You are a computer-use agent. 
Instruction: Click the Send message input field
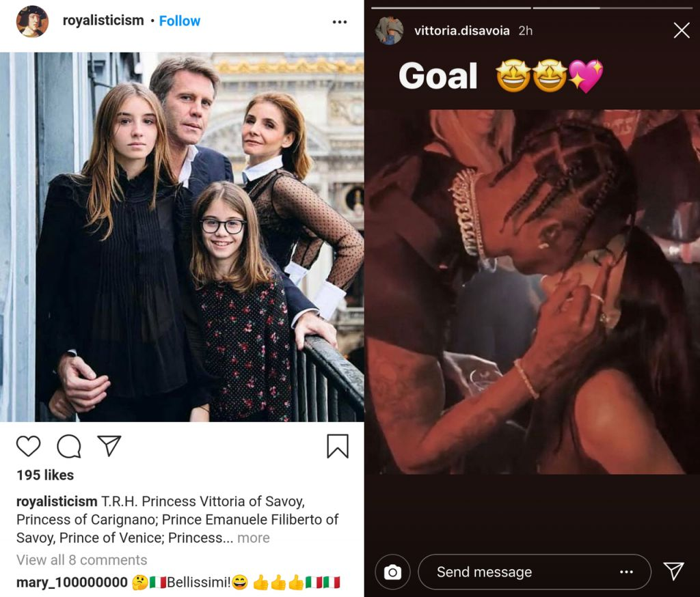[520, 572]
